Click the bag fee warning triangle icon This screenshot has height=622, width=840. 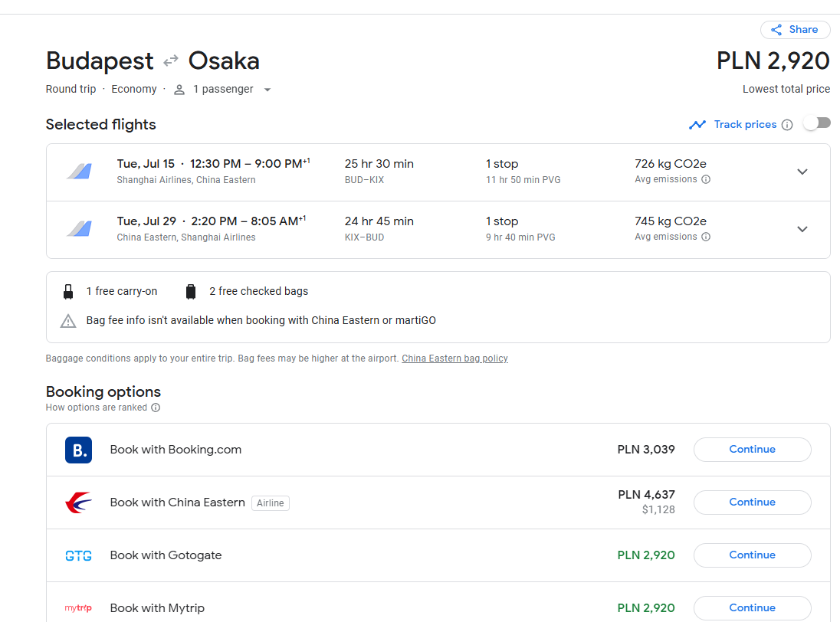(x=68, y=321)
